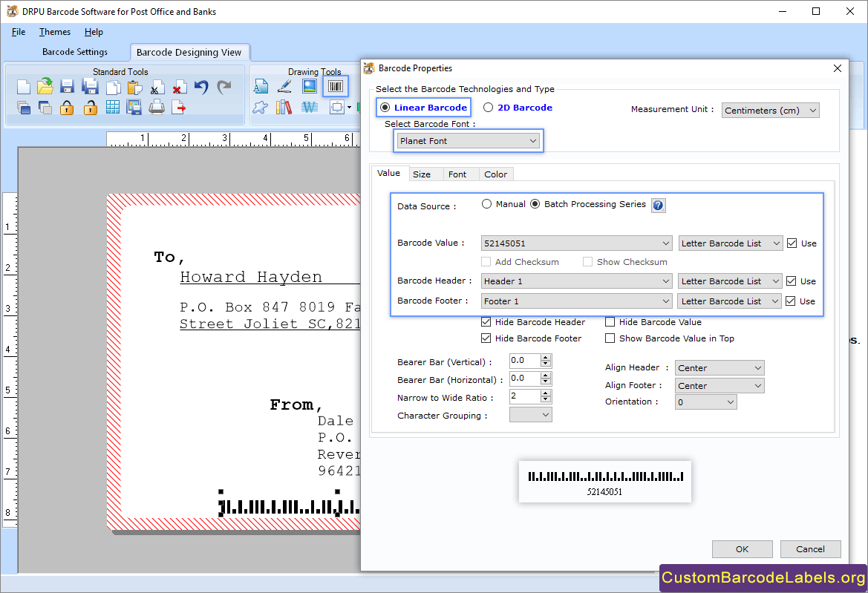Click the Save All multiple-disks icon
The image size is (868, 593).
[x=90, y=87]
